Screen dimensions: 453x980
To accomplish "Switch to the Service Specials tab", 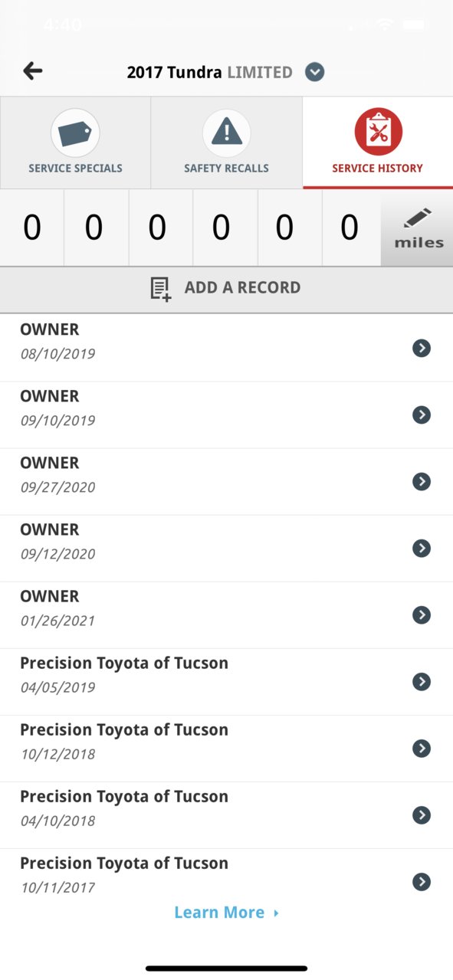I will tap(75, 143).
